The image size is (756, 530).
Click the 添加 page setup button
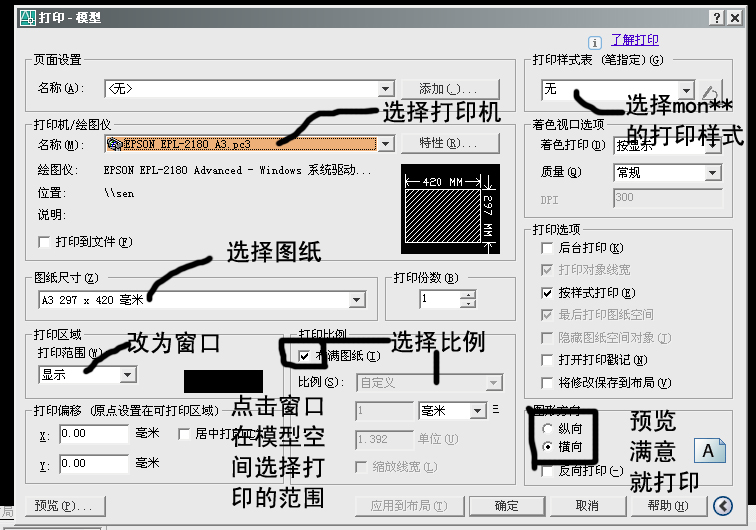coord(450,89)
